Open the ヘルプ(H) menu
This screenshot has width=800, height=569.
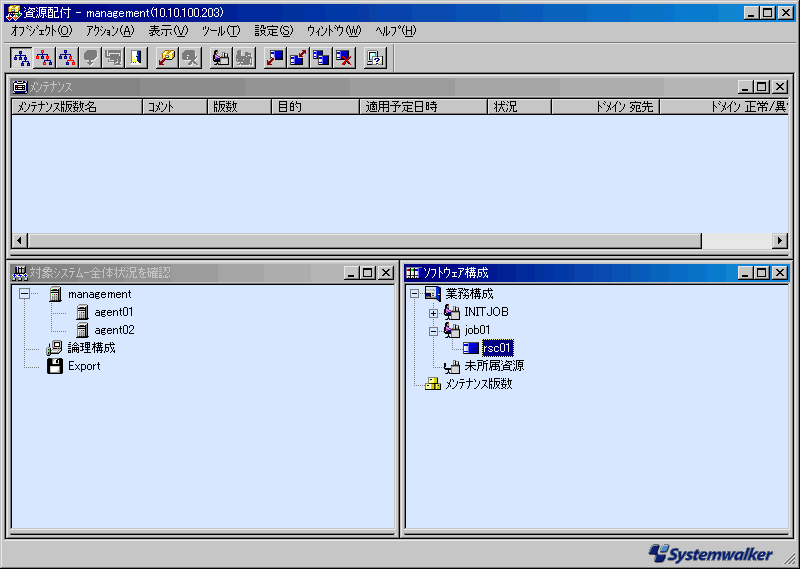395,31
